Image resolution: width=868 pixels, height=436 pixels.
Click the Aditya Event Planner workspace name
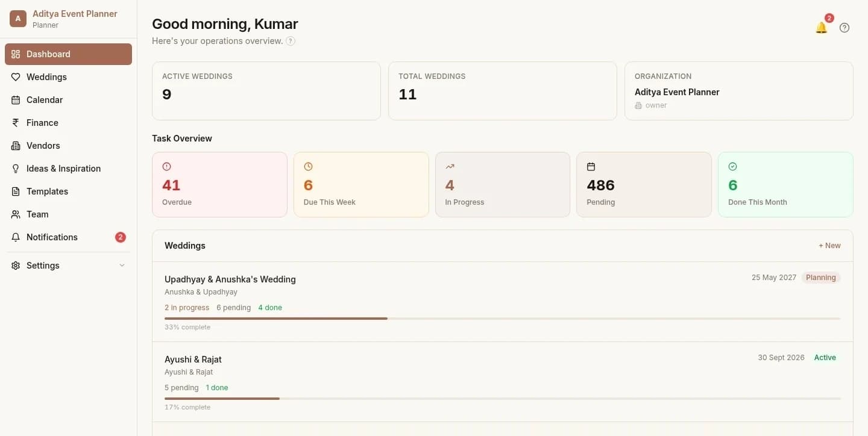coord(75,14)
